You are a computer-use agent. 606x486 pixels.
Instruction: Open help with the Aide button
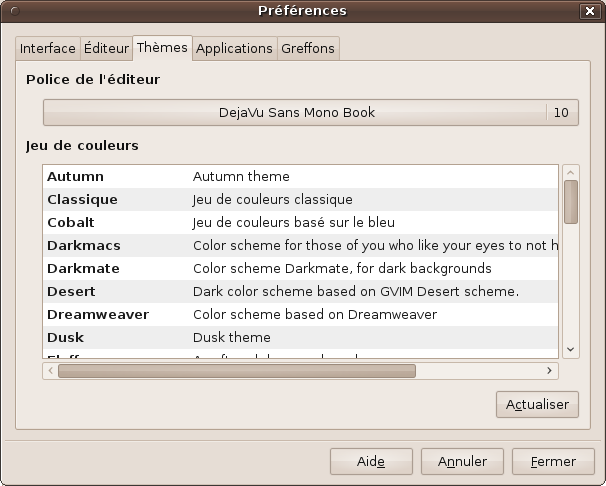coord(371,461)
